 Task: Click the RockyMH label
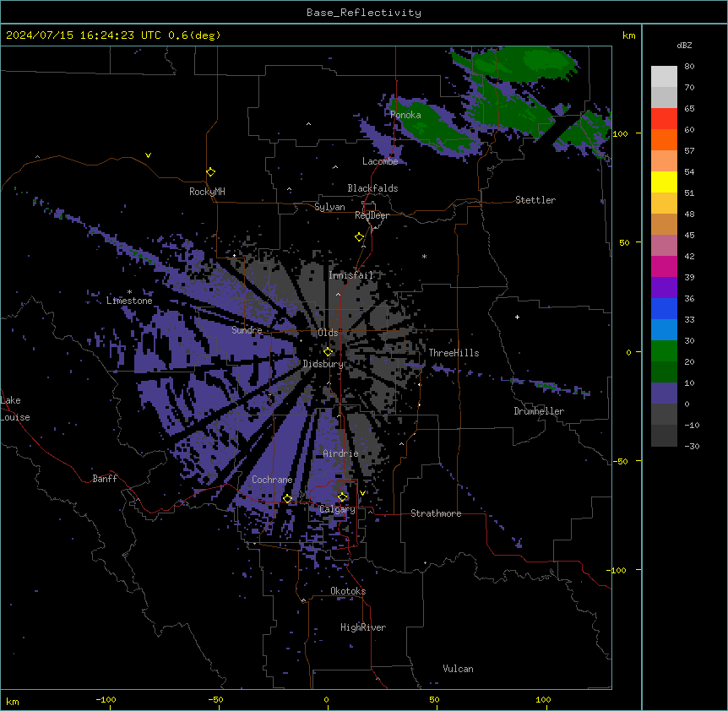[207, 192]
